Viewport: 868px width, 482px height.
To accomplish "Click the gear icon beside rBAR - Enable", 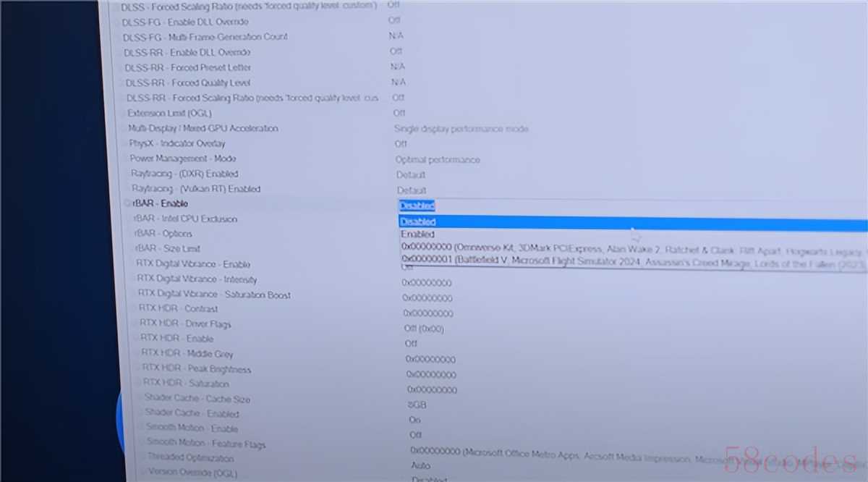I will pos(127,204).
